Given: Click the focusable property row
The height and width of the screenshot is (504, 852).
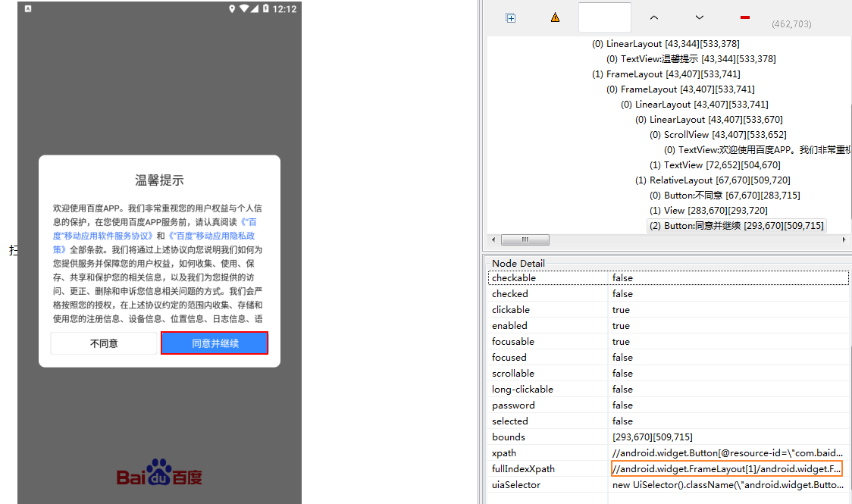Looking at the screenshot, I should pos(669,342).
